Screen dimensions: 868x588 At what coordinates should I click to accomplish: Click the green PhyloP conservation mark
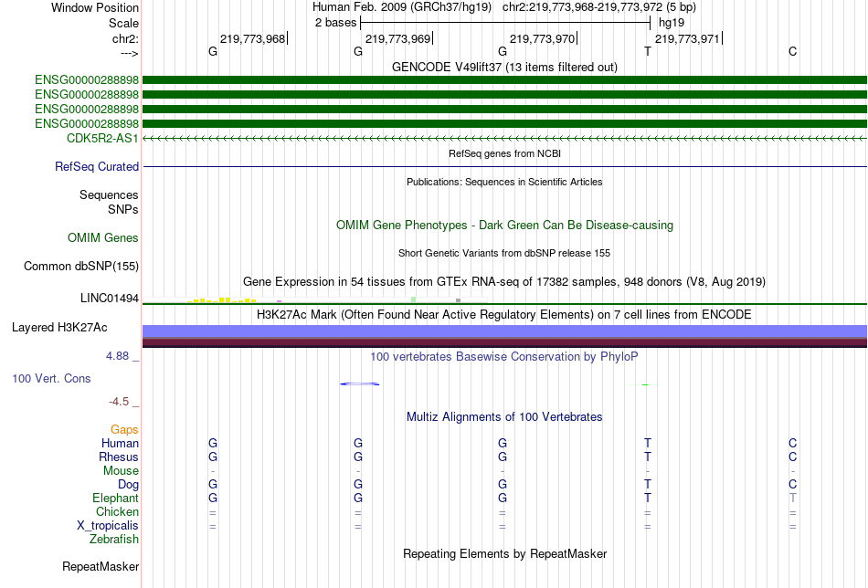[645, 384]
